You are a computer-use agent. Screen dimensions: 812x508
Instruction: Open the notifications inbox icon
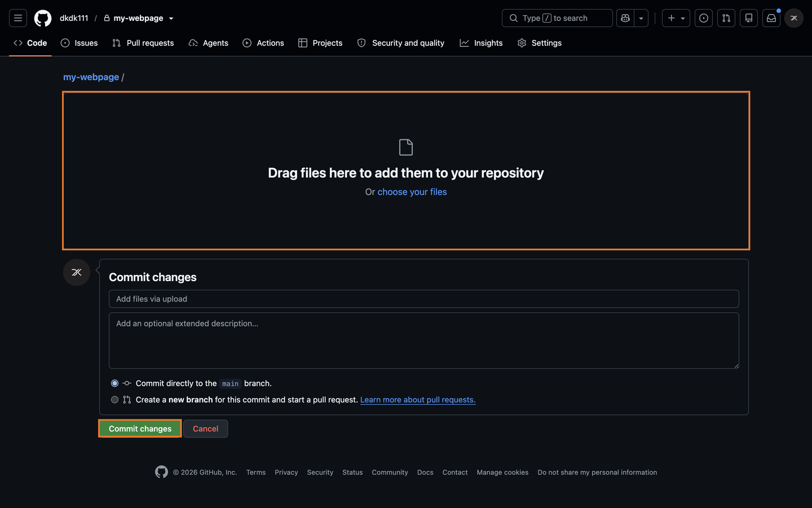(x=771, y=18)
